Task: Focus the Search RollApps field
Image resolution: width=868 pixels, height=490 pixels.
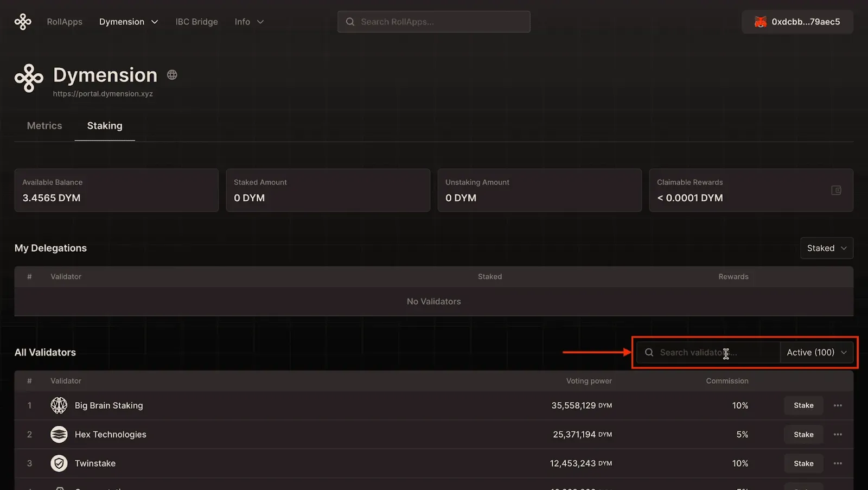Action: (x=434, y=22)
